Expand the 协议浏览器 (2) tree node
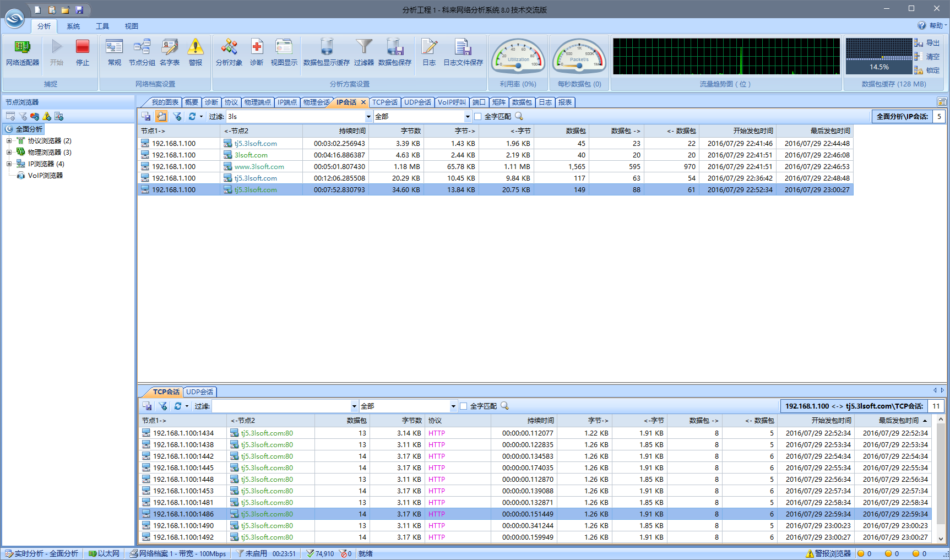 (9, 141)
